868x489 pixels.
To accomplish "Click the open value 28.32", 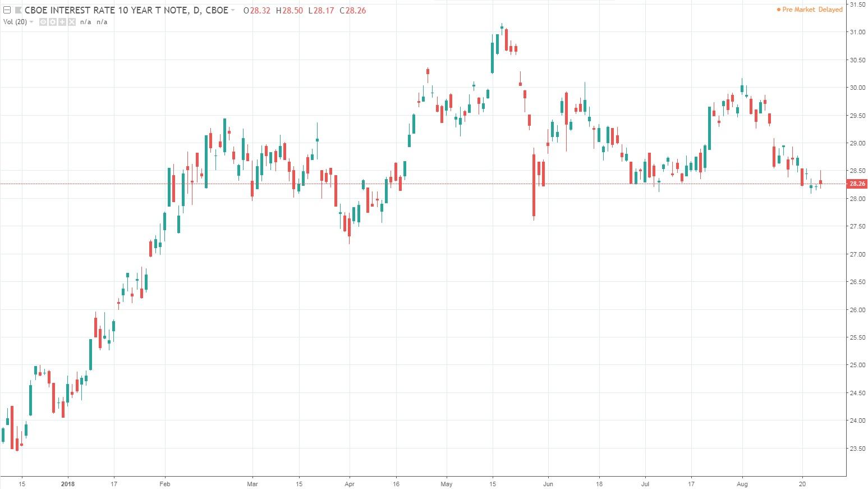I will click(261, 10).
